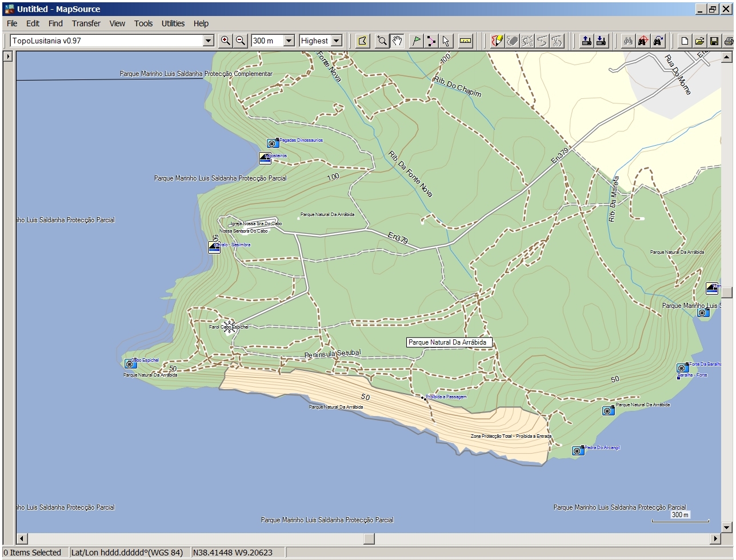Open the Tools menu
This screenshot has width=736, height=560.
pyautogui.click(x=143, y=23)
